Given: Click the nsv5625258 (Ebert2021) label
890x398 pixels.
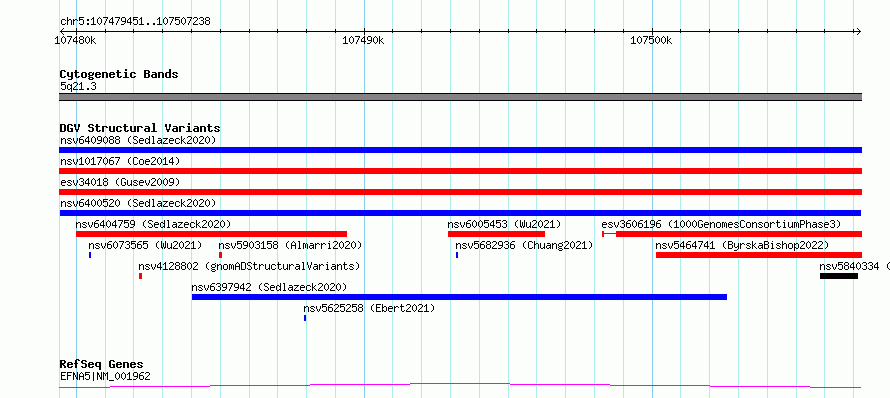Looking at the screenshot, I should 369,308.
